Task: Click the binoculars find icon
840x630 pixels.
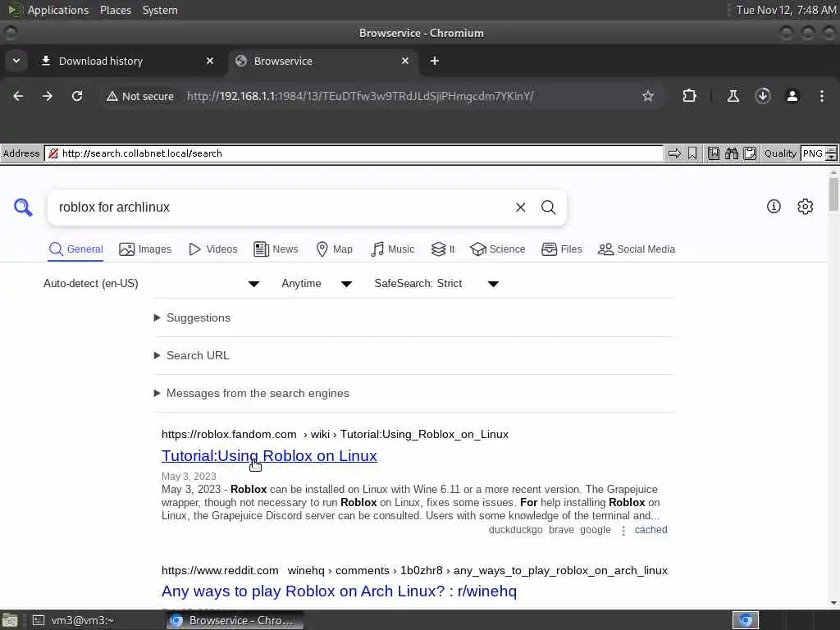Action: tap(731, 153)
